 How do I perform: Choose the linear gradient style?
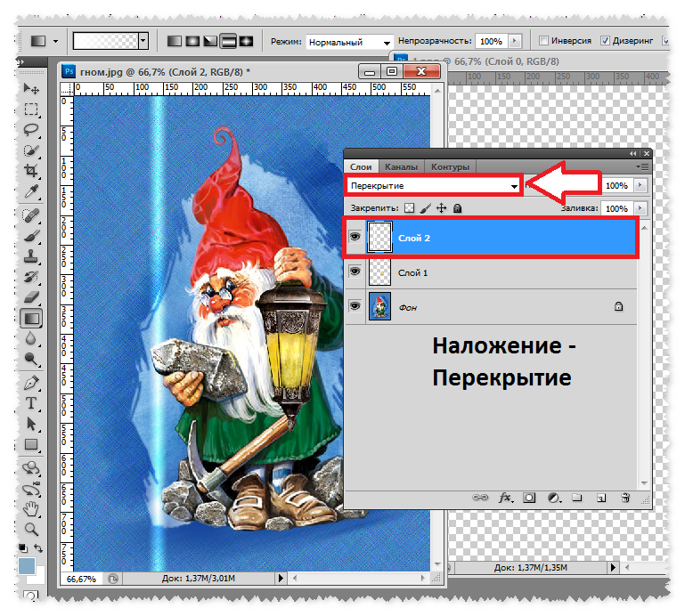(175, 42)
